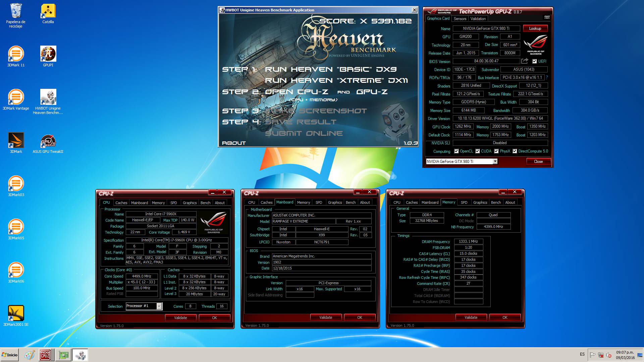Click the ES language indicator

[582, 355]
